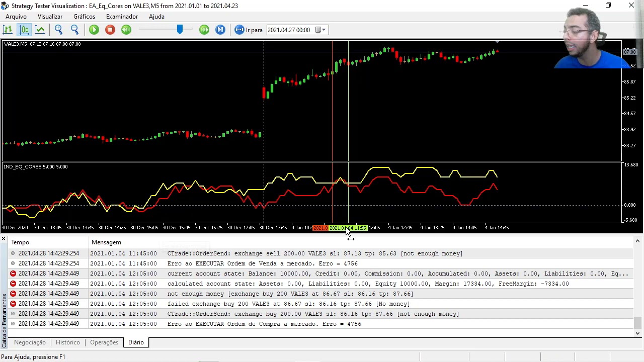Click the Tempo column header
The height and width of the screenshot is (362, 644).
click(48, 242)
